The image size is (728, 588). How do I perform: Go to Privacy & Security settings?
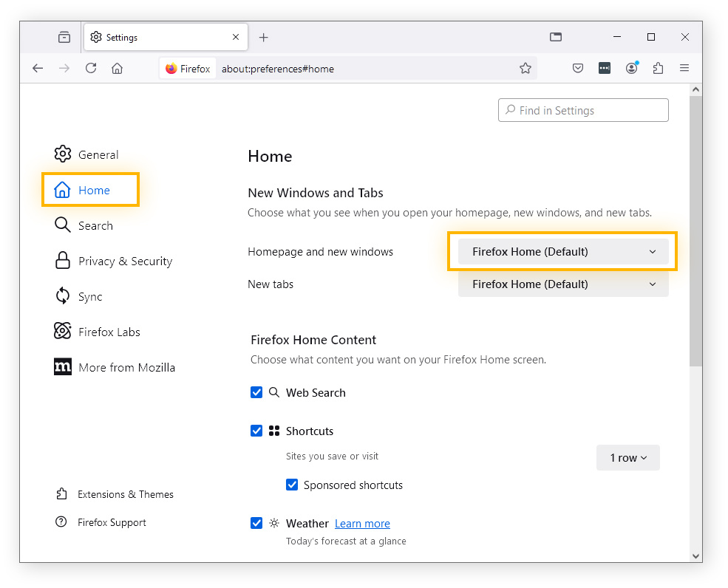click(x=124, y=261)
